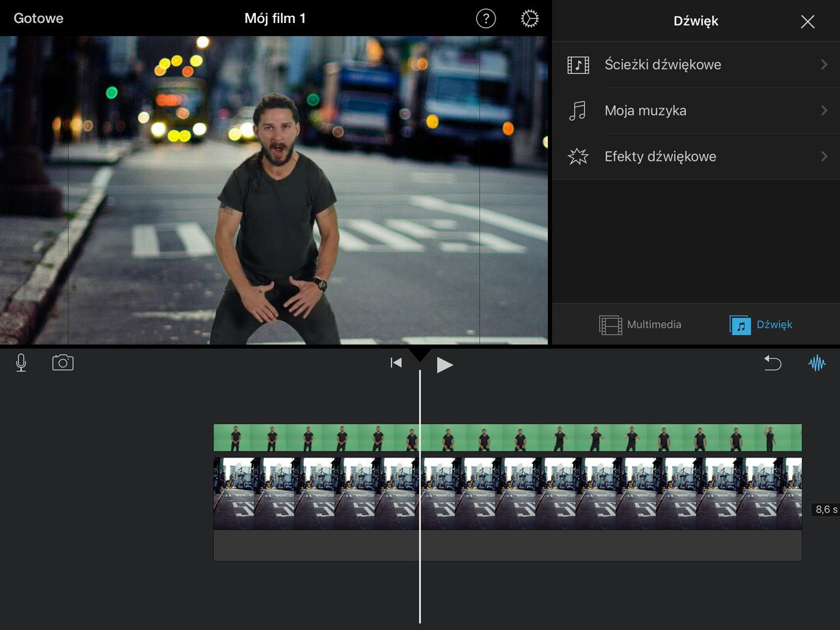The width and height of the screenshot is (840, 630).
Task: Select the street background video clip
Action: tap(525, 493)
